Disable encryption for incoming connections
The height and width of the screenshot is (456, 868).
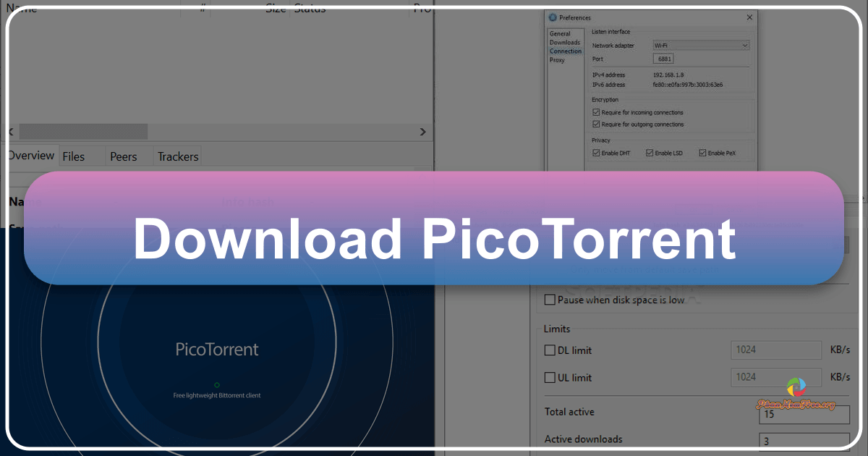coord(595,112)
